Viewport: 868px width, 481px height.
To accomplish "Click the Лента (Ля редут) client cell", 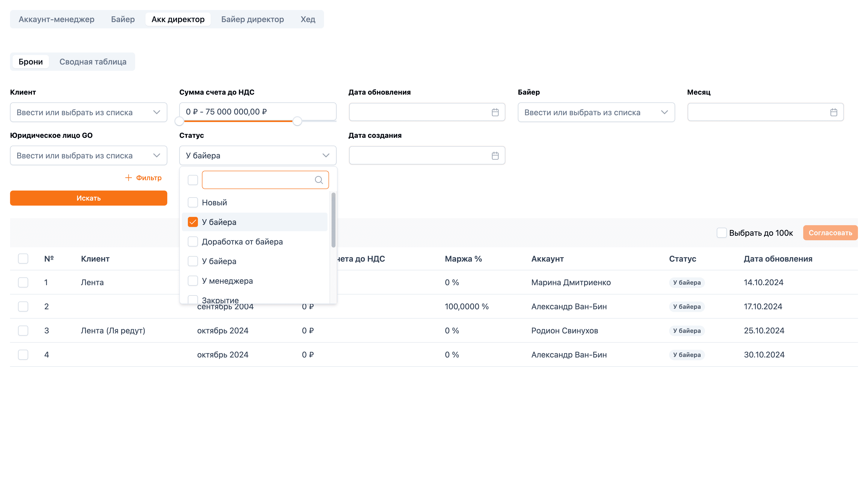I will click(x=113, y=330).
